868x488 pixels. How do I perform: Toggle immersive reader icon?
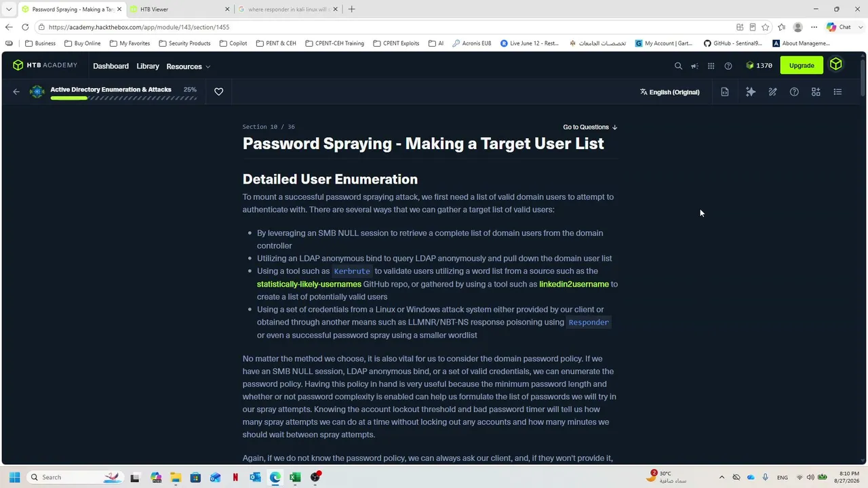click(753, 27)
